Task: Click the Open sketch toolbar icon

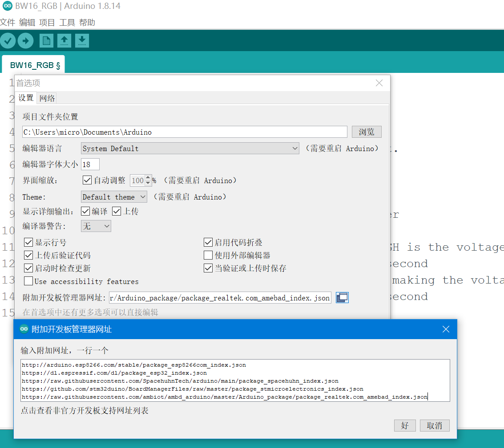Action: (64, 40)
